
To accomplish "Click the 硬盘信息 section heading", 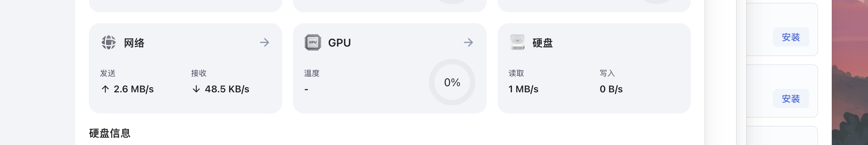I will click(110, 133).
